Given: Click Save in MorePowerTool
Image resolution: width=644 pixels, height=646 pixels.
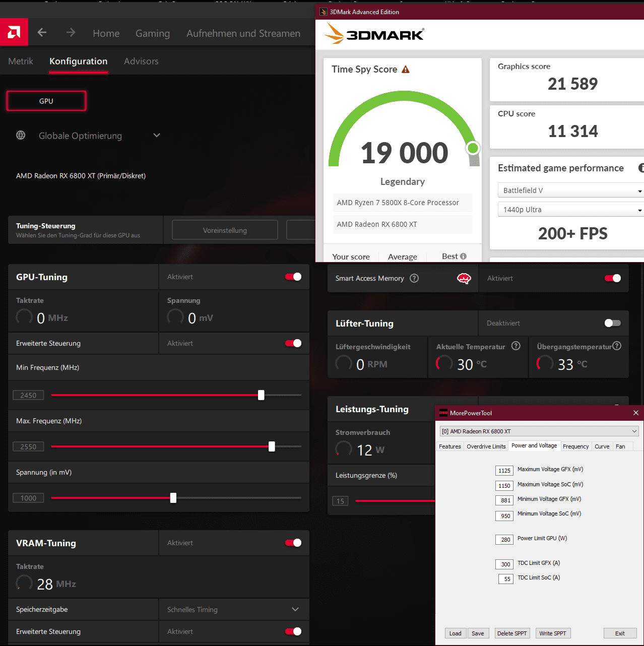Looking at the screenshot, I should pos(478,633).
